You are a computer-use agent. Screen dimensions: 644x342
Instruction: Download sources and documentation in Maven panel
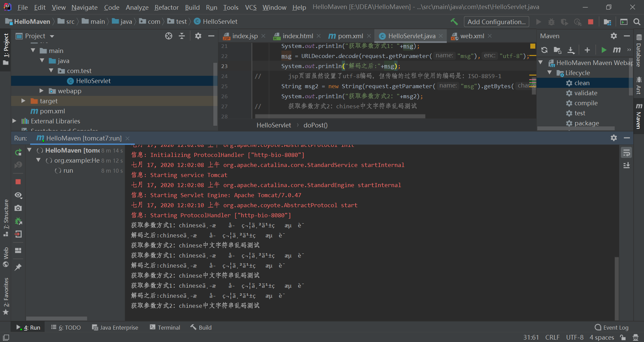[x=571, y=50]
